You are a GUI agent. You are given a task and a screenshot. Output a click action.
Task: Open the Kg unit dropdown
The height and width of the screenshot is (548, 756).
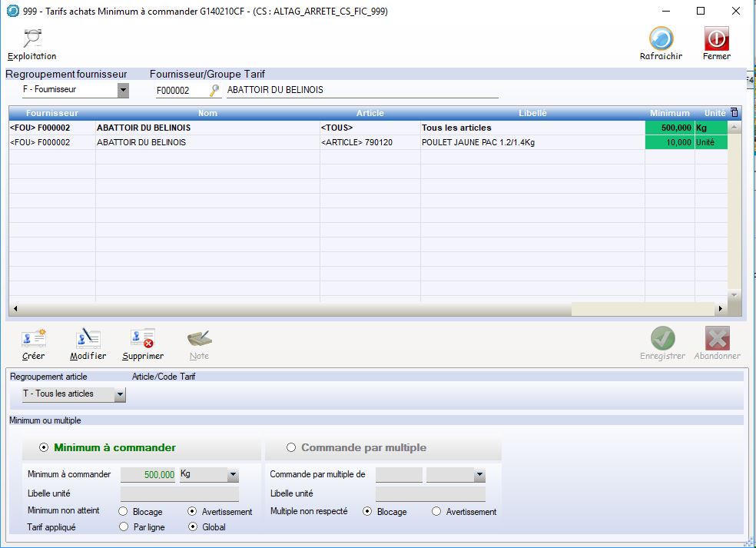[233, 476]
